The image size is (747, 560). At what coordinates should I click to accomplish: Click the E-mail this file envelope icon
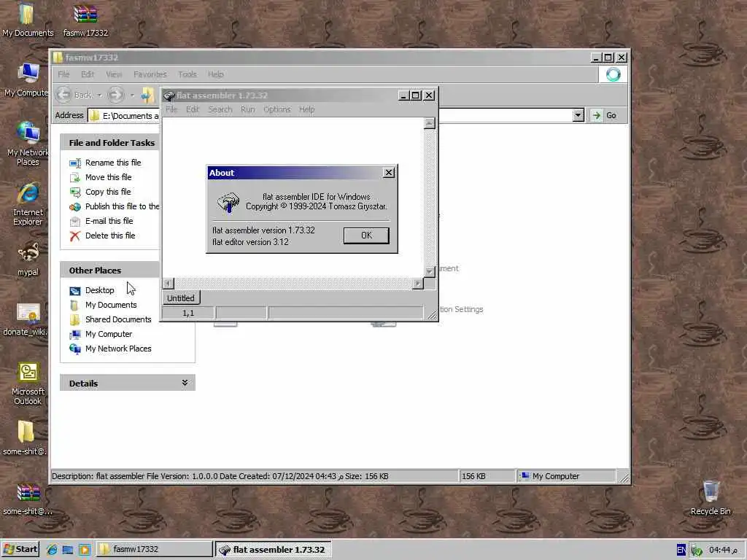pos(75,222)
